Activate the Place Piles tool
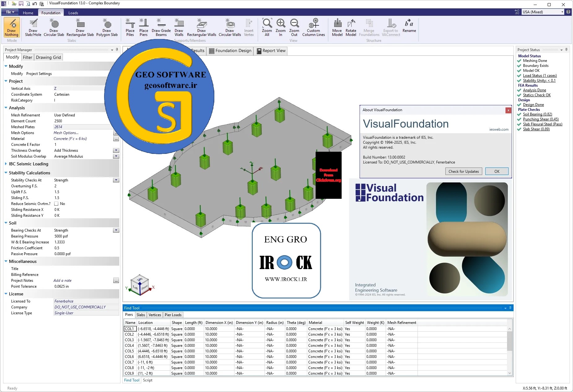The image size is (573, 392). (130, 28)
